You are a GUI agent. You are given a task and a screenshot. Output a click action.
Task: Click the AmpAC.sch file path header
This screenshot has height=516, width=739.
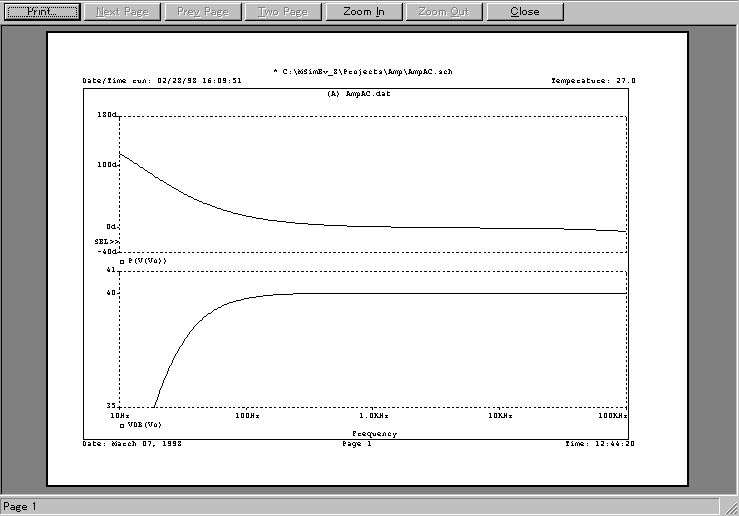point(362,72)
